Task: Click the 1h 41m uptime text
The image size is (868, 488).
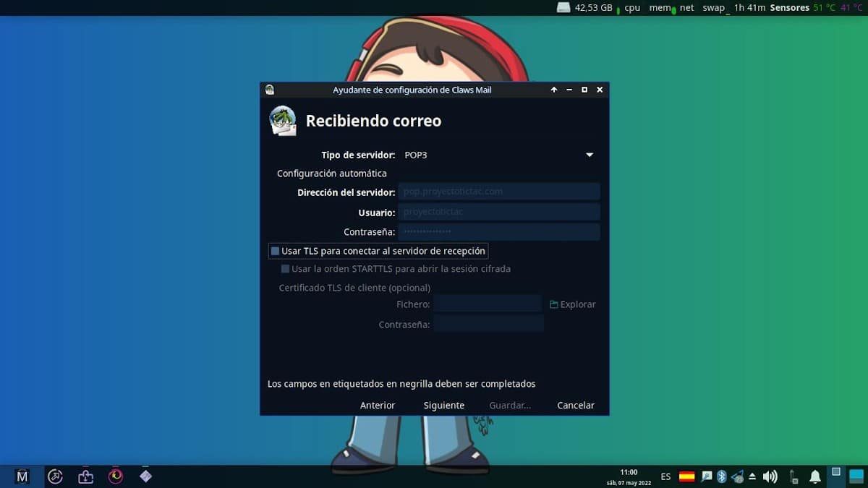Action: 749,7
